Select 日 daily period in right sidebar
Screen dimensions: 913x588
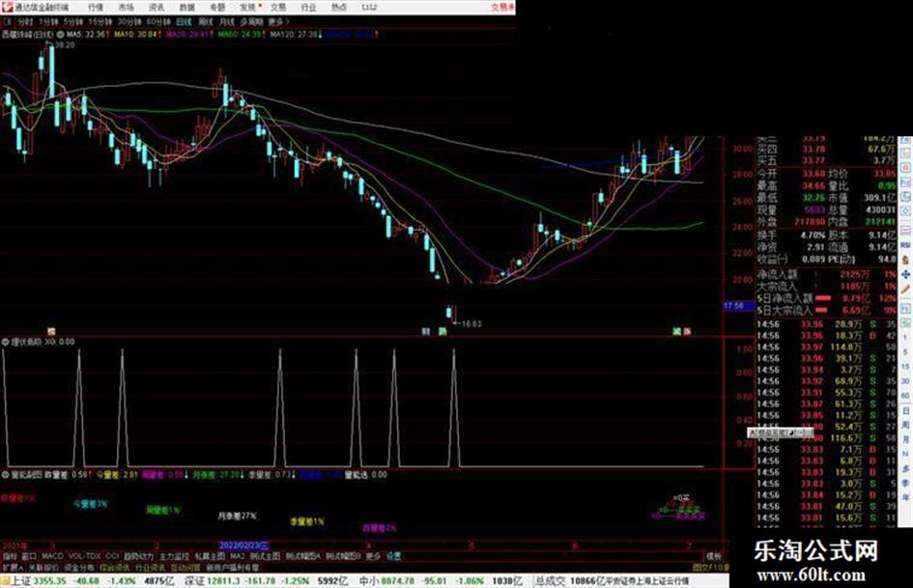(x=905, y=409)
